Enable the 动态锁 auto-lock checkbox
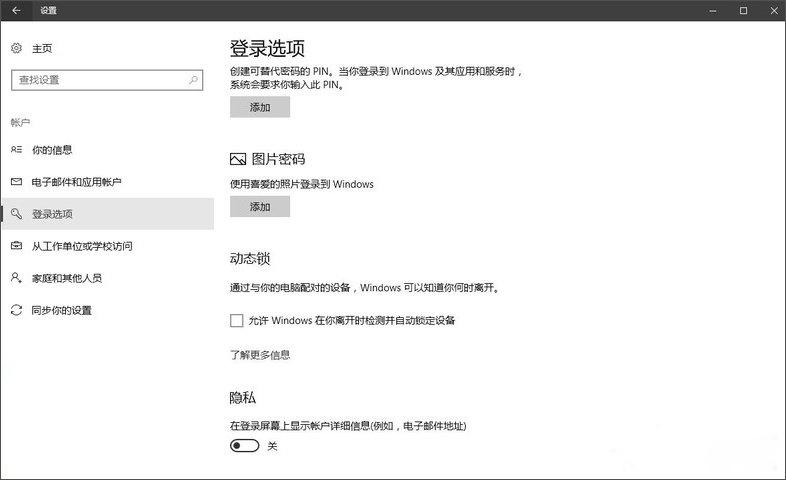 tap(237, 320)
